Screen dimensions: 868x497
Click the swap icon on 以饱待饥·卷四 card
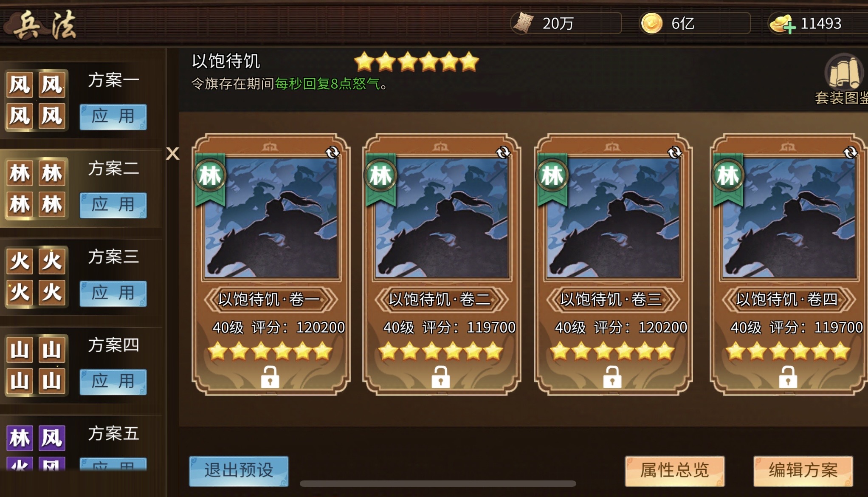pos(851,152)
